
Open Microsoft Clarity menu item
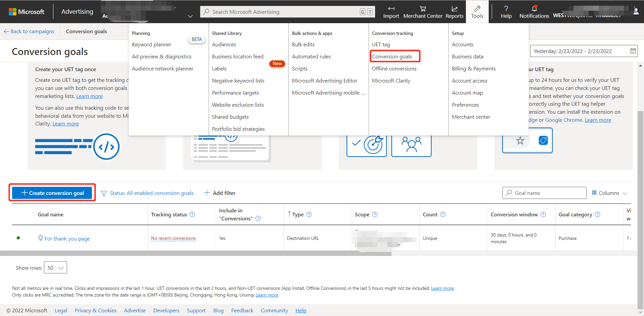[x=391, y=81]
